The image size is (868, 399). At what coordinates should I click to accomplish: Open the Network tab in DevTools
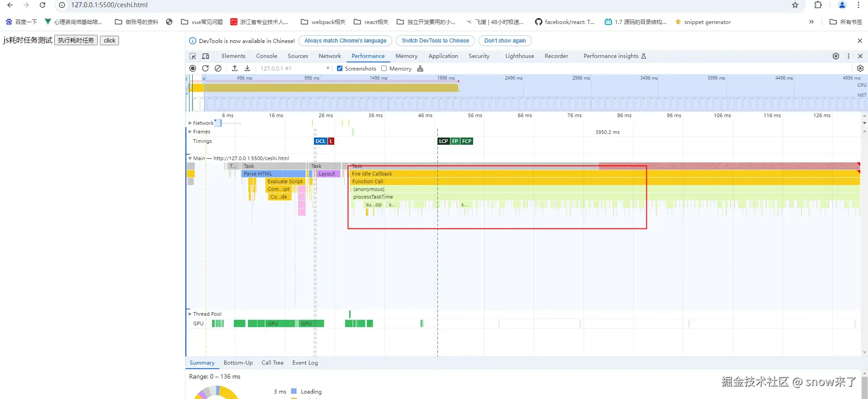tap(330, 56)
